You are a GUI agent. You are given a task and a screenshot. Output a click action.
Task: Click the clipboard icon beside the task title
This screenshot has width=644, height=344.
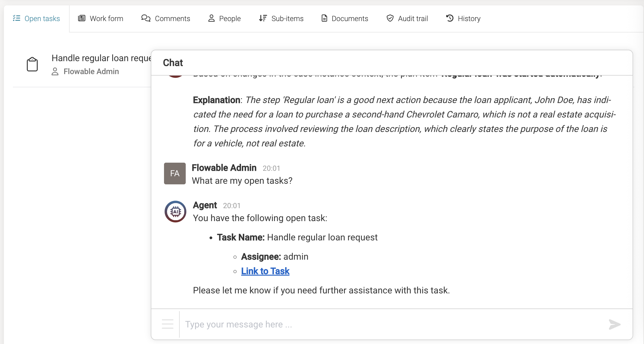(32, 64)
